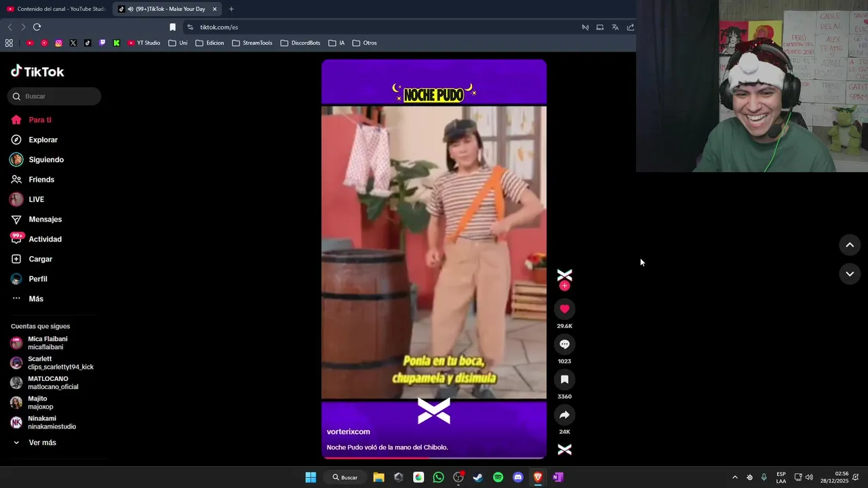Click the translate page icon
The width and height of the screenshot is (868, 488).
point(615,27)
